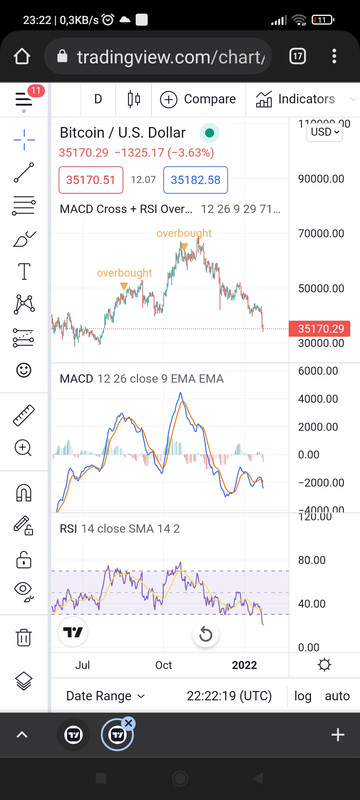360x800 pixels.
Task: Select the crosshair cursor tool
Action: point(24,140)
